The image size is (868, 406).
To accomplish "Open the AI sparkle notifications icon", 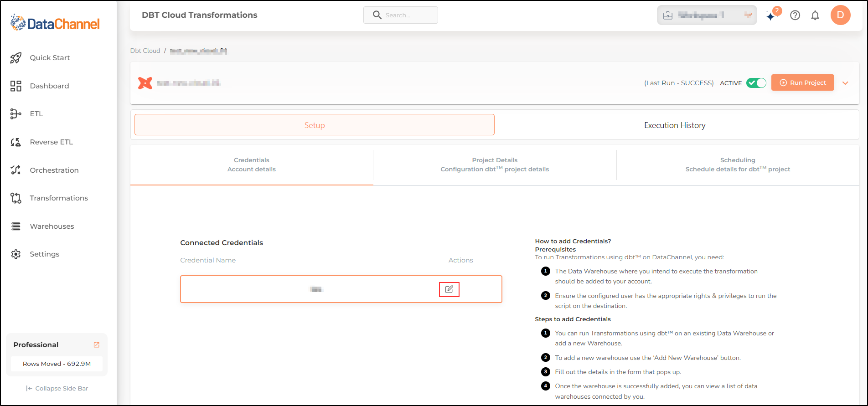I will [771, 16].
